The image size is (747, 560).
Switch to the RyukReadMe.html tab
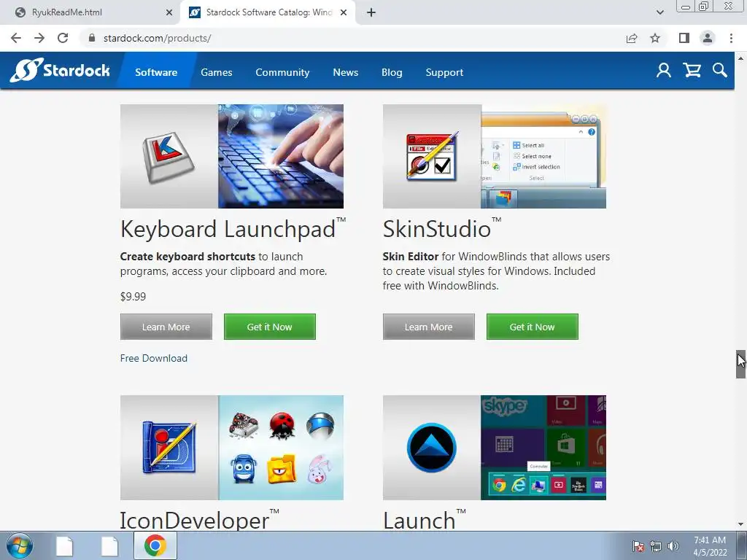90,12
